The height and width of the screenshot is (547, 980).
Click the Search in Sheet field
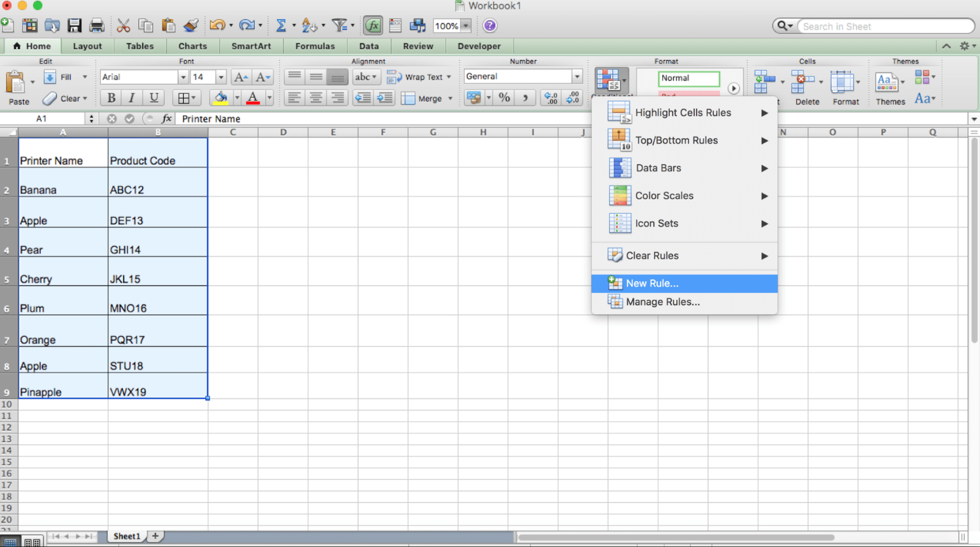[x=884, y=27]
